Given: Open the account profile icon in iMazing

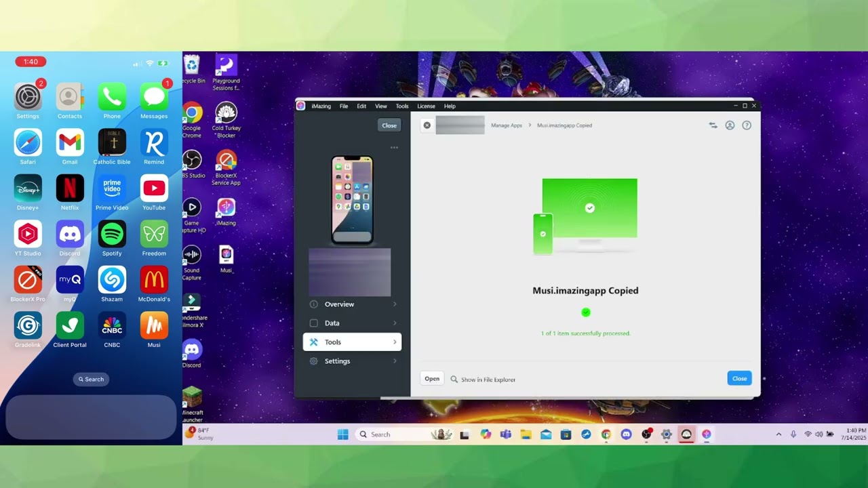Looking at the screenshot, I should (730, 125).
